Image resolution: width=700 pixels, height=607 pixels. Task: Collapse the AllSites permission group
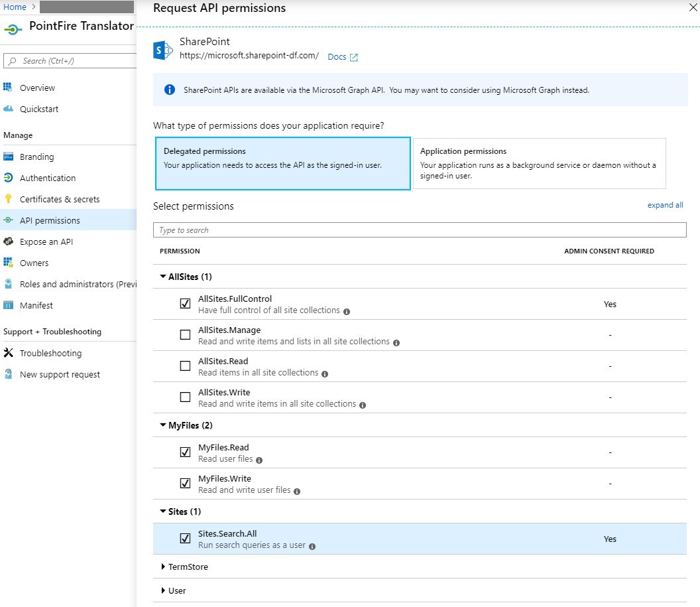coord(163,277)
